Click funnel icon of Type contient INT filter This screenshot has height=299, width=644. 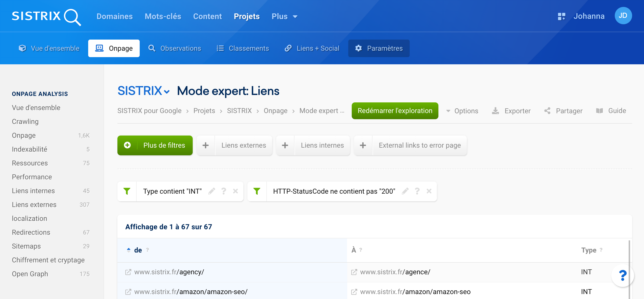tap(127, 191)
